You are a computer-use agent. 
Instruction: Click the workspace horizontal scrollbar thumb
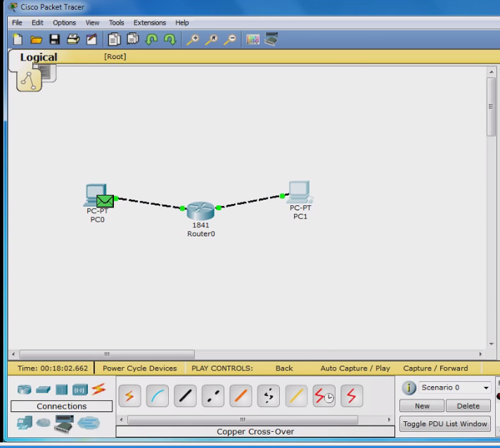click(107, 354)
